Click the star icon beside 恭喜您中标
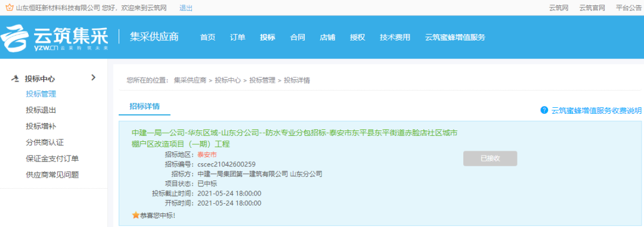 click(x=135, y=215)
